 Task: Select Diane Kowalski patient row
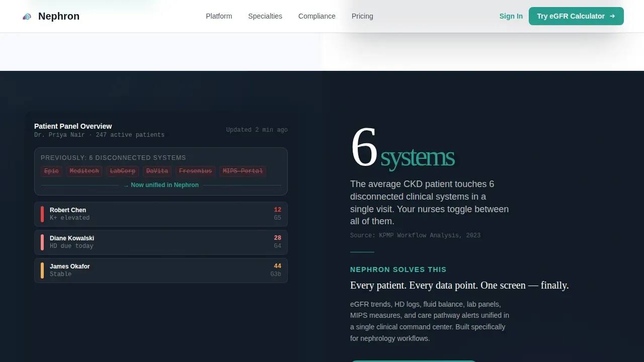161,242
